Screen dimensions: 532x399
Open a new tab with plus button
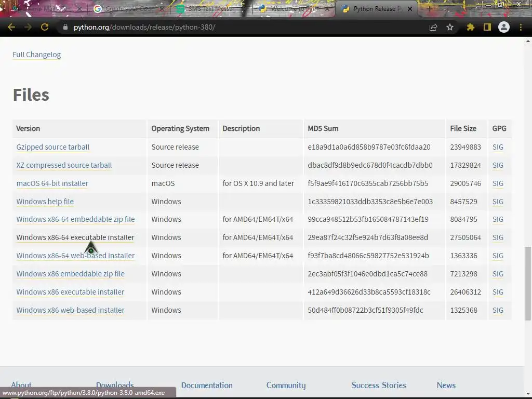point(429,9)
